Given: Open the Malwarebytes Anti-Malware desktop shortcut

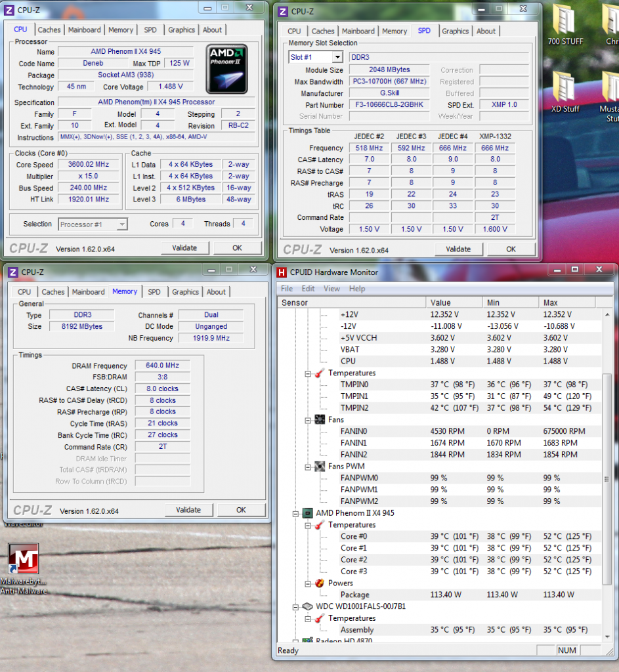Looking at the screenshot, I should pos(25,558).
